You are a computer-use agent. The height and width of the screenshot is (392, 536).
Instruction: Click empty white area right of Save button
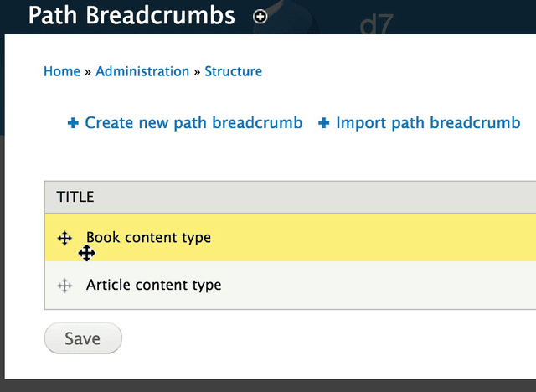[293, 338]
